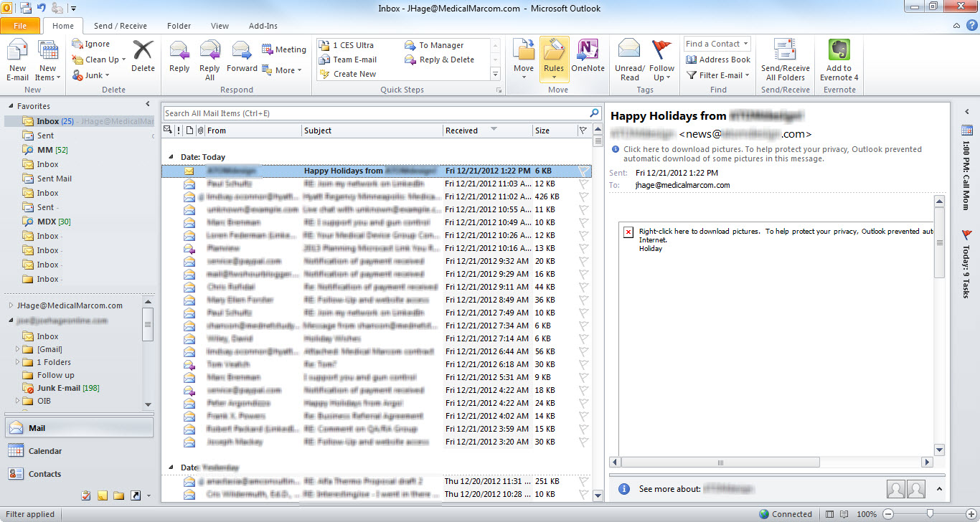The height and width of the screenshot is (522, 980).
Task: Mark message Unread/Read
Action: click(x=629, y=60)
